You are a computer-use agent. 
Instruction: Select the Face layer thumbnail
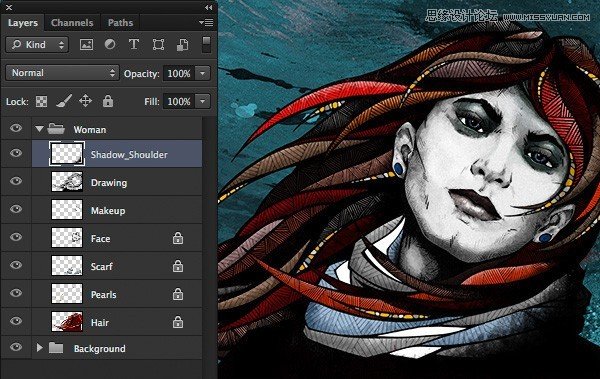[x=67, y=237]
